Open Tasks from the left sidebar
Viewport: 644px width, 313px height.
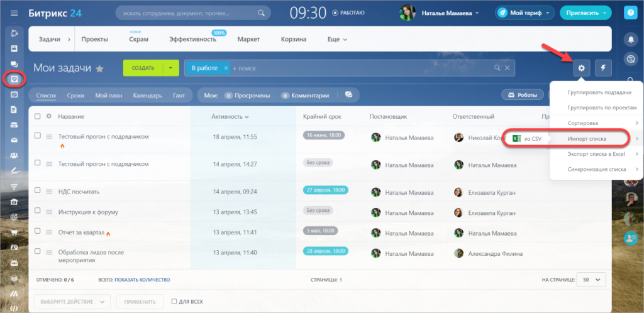click(x=14, y=79)
